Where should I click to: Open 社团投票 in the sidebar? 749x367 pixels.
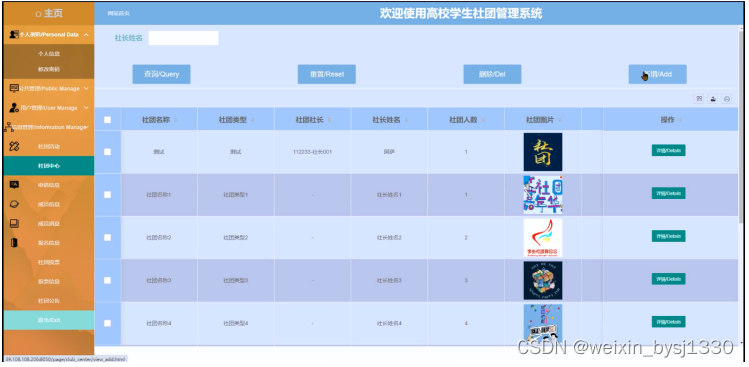49,262
